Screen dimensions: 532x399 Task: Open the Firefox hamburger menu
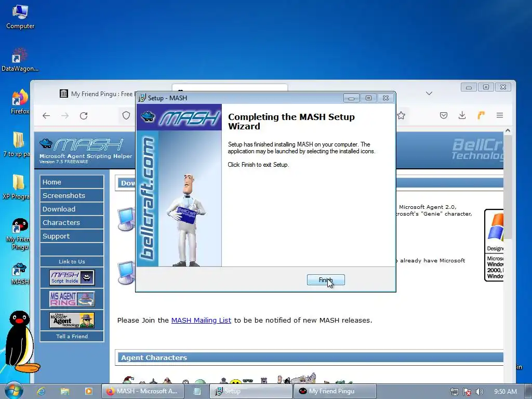pos(499,115)
